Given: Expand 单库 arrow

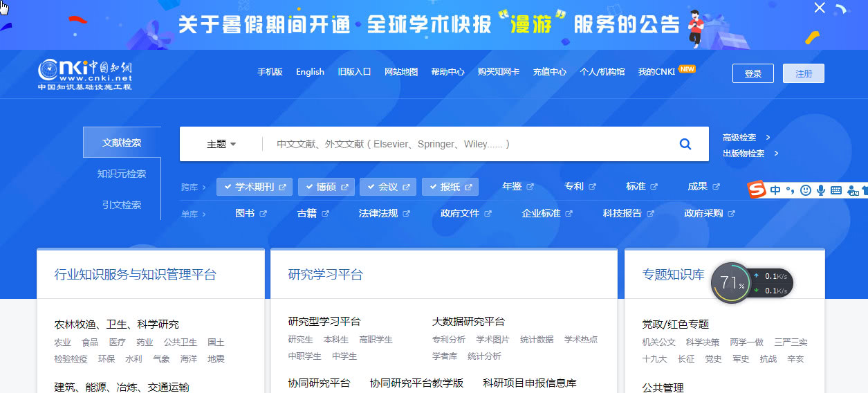Looking at the screenshot, I should (204, 214).
